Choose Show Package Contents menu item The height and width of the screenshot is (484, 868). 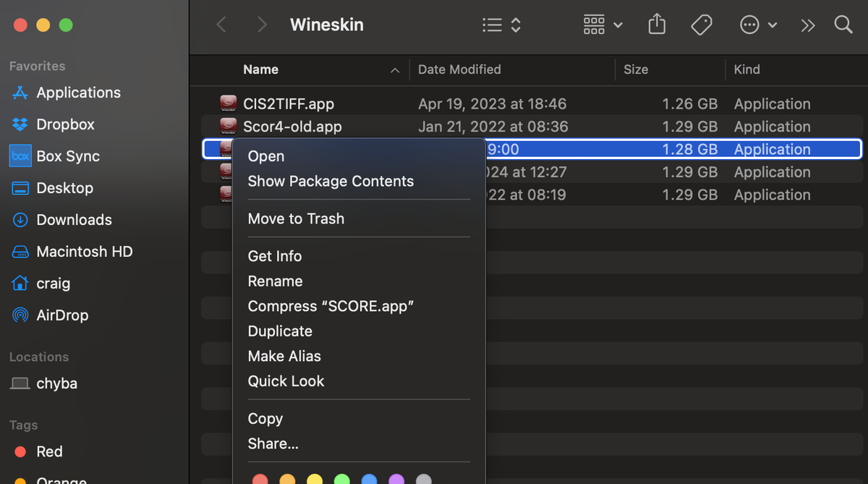pos(331,182)
